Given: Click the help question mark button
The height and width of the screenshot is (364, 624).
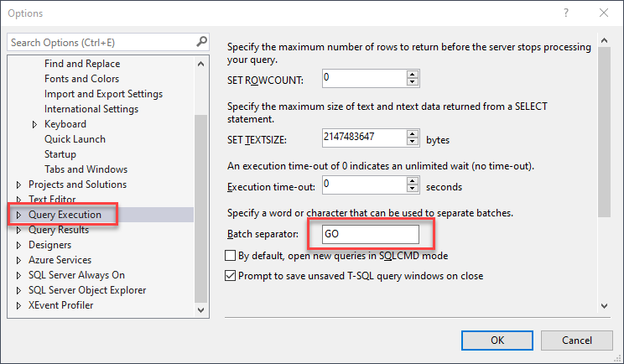Looking at the screenshot, I should pyautogui.click(x=568, y=13).
